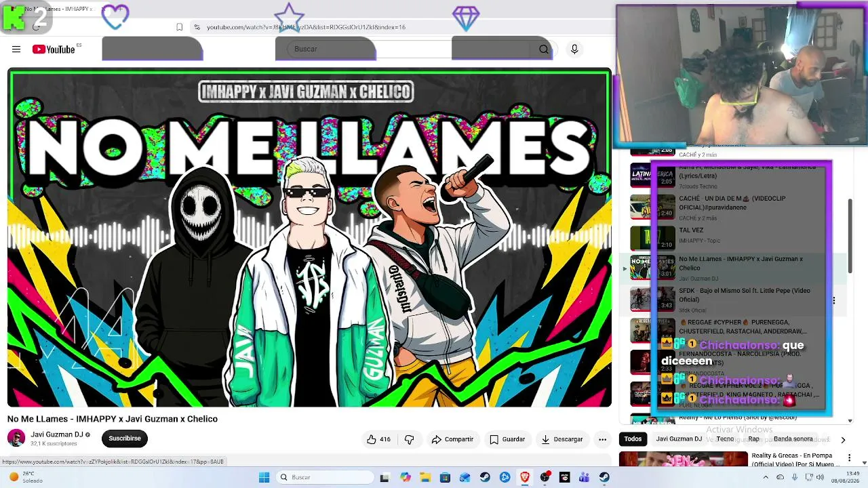Click the system tray microphone icon

click(794, 477)
